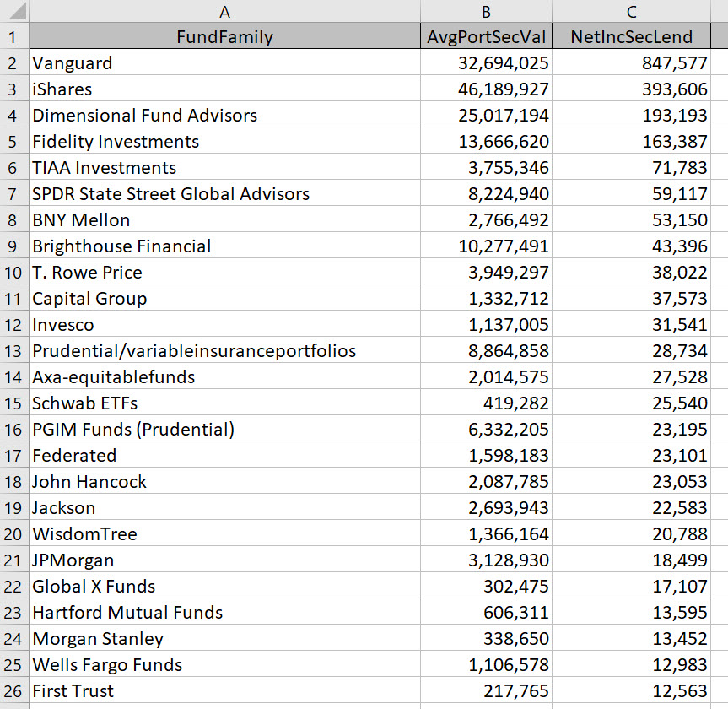Select the JPMorgan cell

click(224, 560)
